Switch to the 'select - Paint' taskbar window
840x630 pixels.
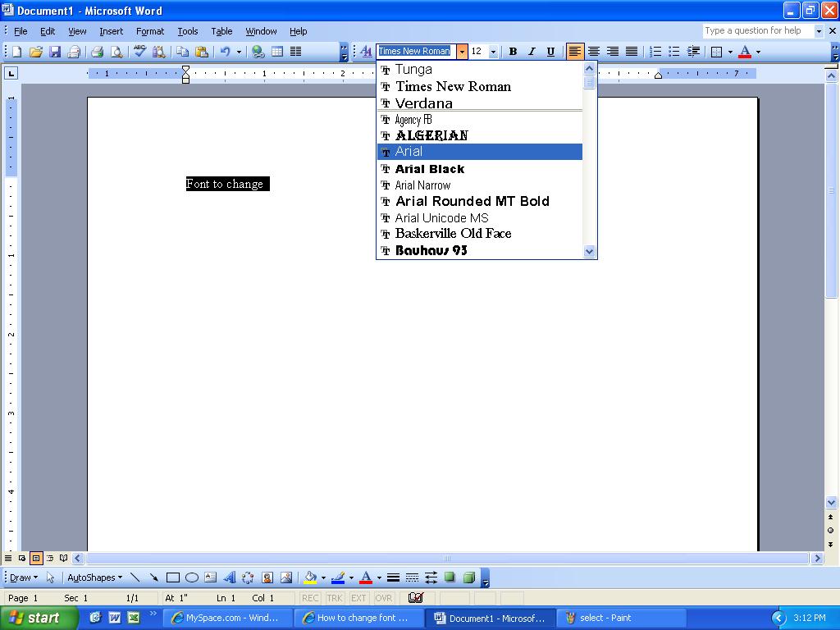click(622, 619)
